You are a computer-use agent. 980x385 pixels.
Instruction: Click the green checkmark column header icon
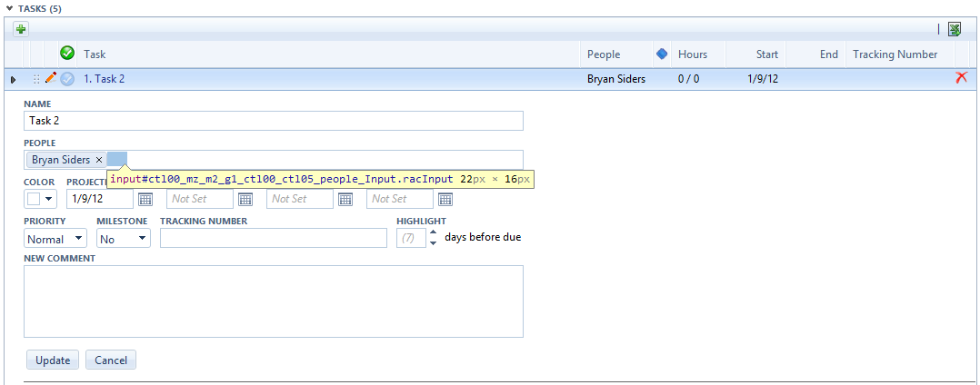coord(67,54)
